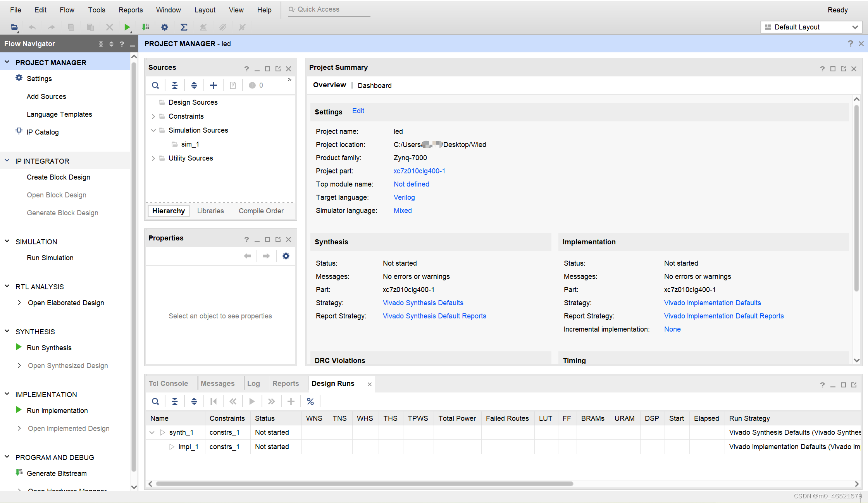Open the Default Layout dropdown
The height and width of the screenshot is (503, 868).
811,27
